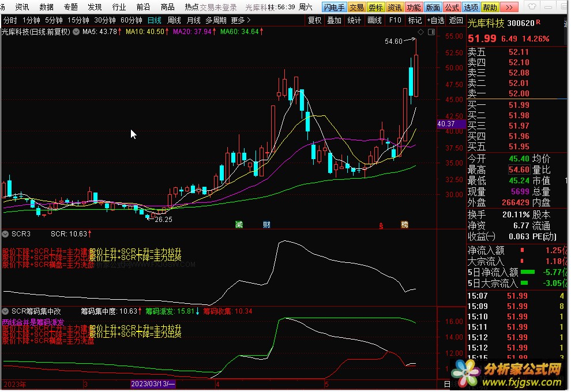Expand the SCR筹码集中改 indicator menu arrow
Screen dimensions: 571x392
click(5, 311)
